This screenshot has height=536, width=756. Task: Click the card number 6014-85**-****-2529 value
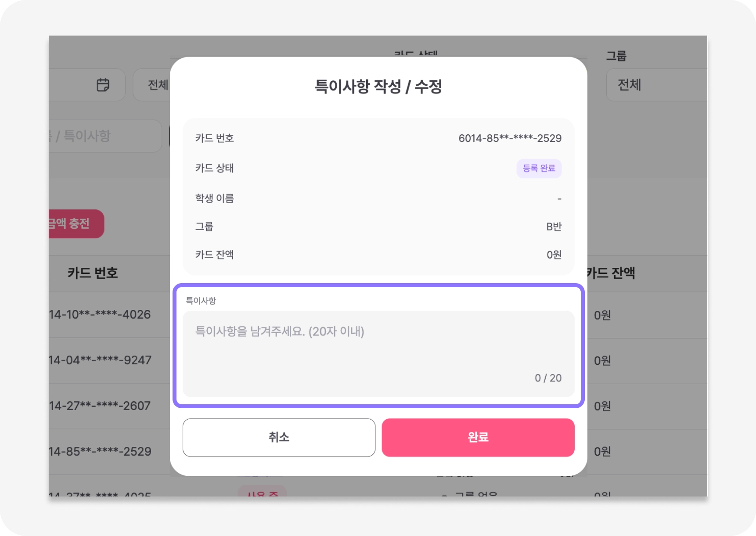click(x=510, y=138)
